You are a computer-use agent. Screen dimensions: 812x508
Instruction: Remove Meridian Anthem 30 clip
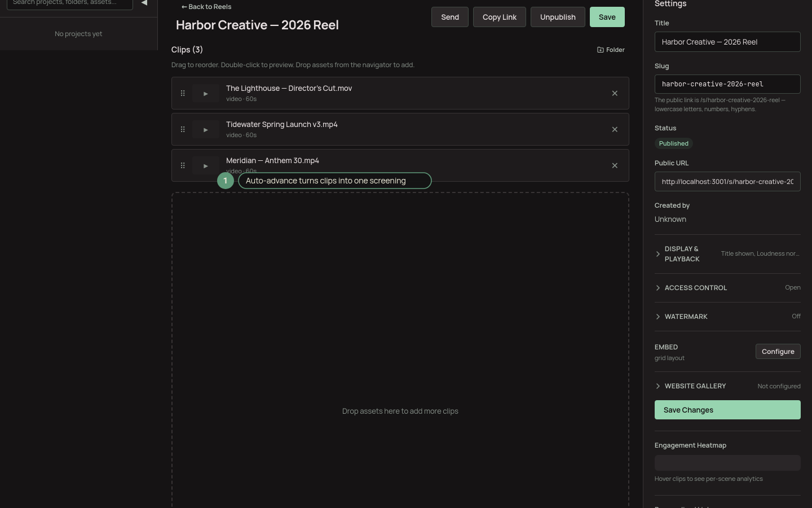[x=615, y=165]
